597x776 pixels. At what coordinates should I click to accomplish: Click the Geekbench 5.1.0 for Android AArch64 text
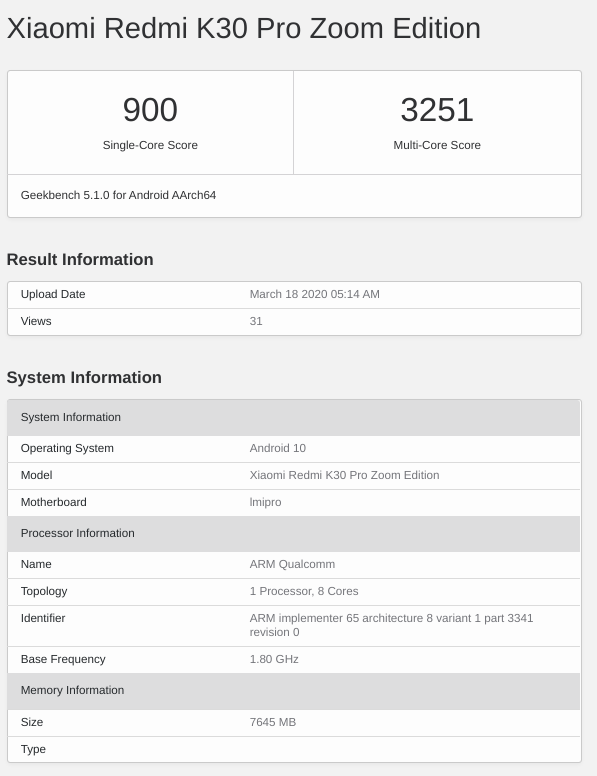pos(118,195)
